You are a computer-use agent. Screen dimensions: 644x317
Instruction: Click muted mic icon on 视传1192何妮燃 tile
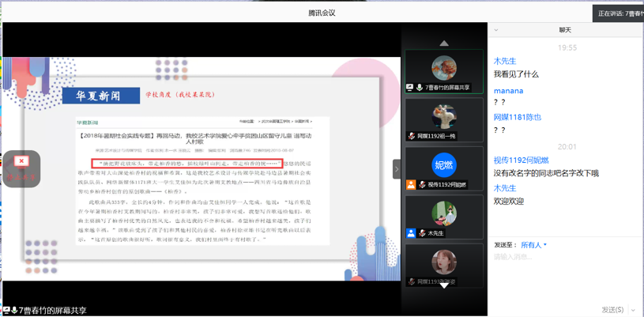[x=422, y=185]
